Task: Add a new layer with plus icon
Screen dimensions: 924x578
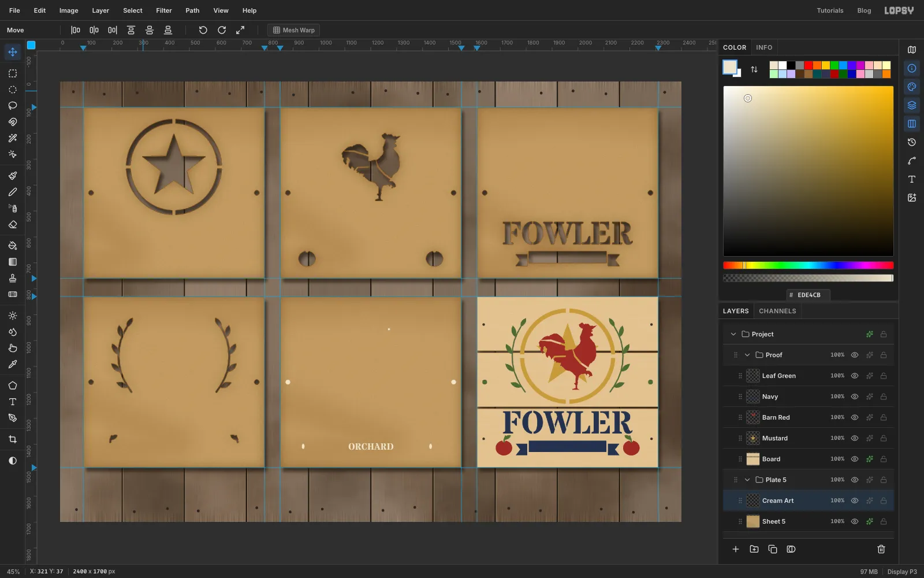Action: 736,549
